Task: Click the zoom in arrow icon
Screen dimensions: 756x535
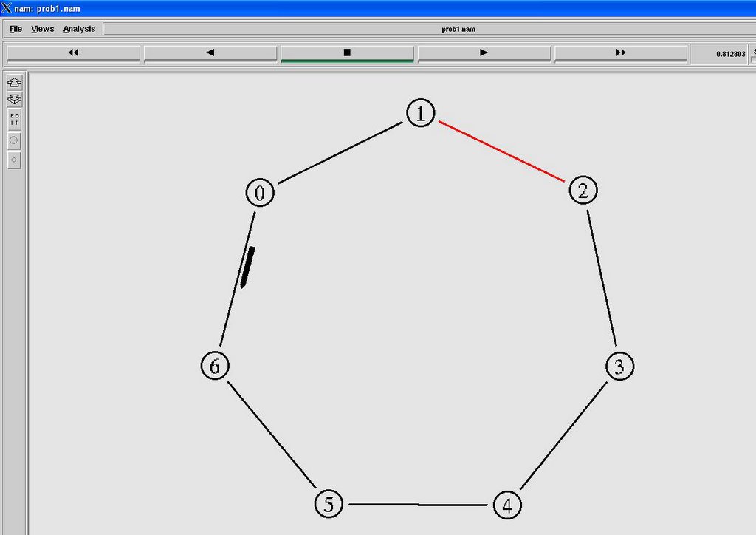Action: click(x=14, y=82)
